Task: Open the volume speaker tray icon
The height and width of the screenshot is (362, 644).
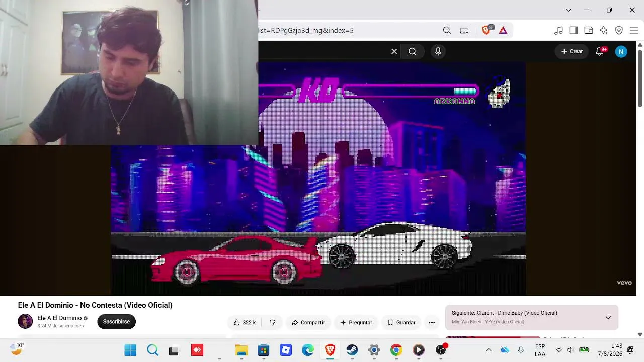Action: click(x=571, y=350)
